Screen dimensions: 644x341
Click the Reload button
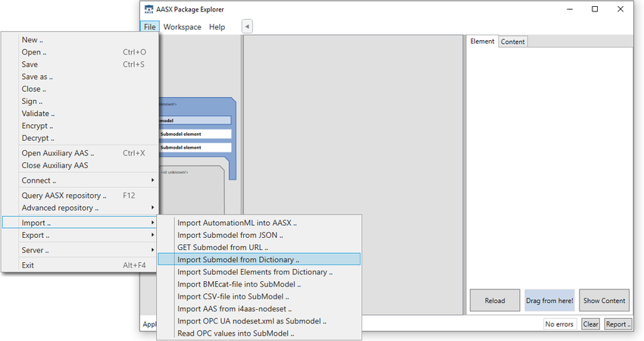tap(495, 301)
